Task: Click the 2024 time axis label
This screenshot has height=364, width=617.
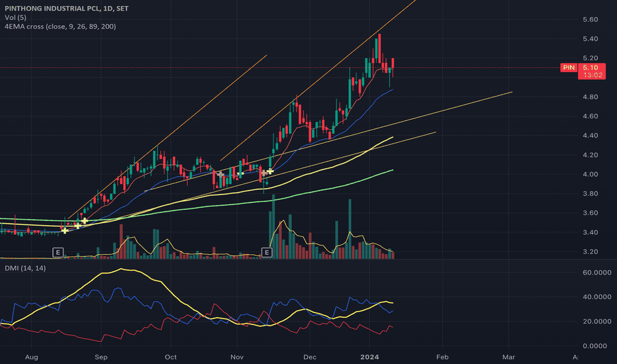Action: click(x=370, y=357)
